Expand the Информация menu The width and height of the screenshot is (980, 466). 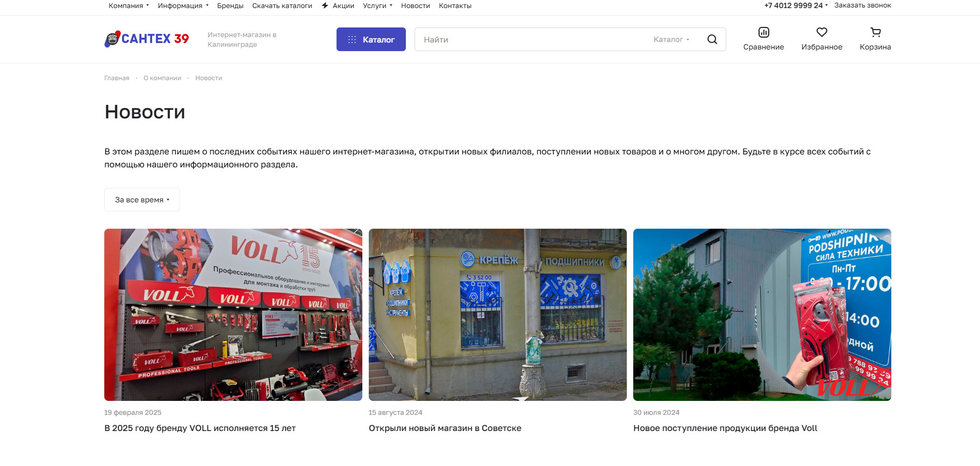pos(183,5)
